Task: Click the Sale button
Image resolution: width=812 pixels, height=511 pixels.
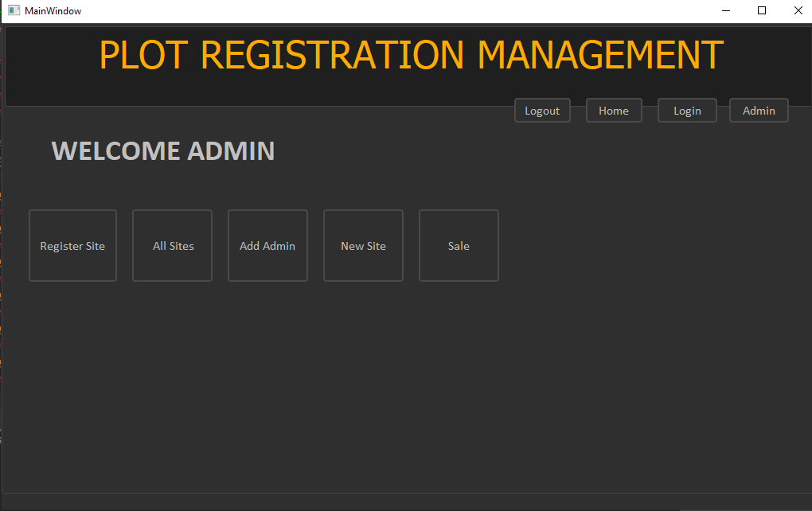Action: pos(459,245)
